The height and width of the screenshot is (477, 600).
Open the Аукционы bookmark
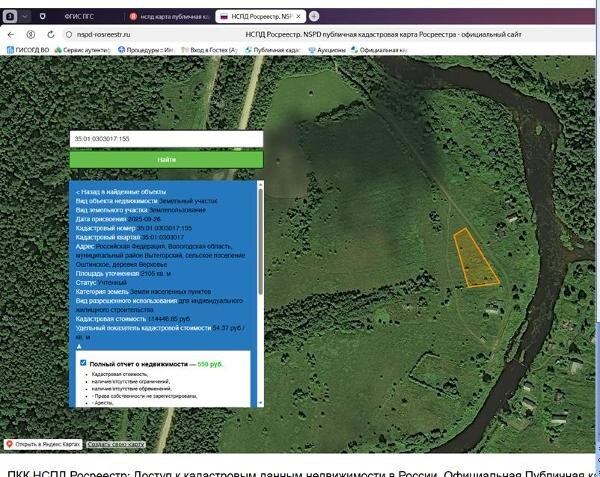tap(327, 50)
